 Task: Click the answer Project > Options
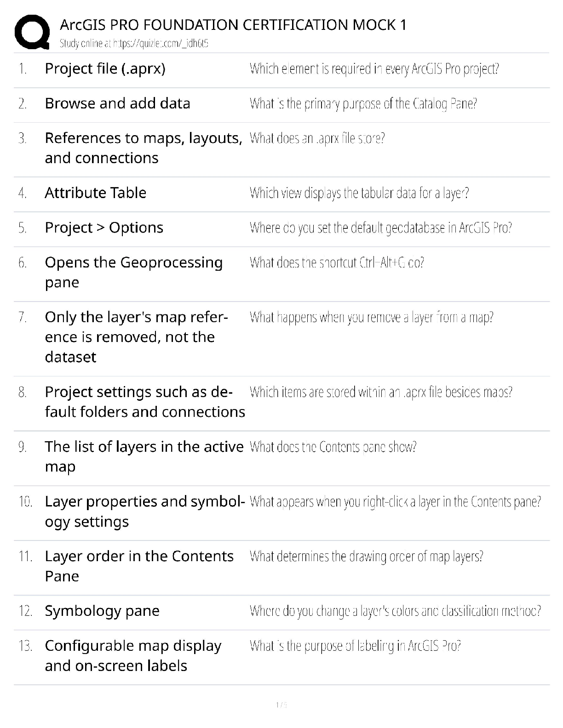pos(104,227)
